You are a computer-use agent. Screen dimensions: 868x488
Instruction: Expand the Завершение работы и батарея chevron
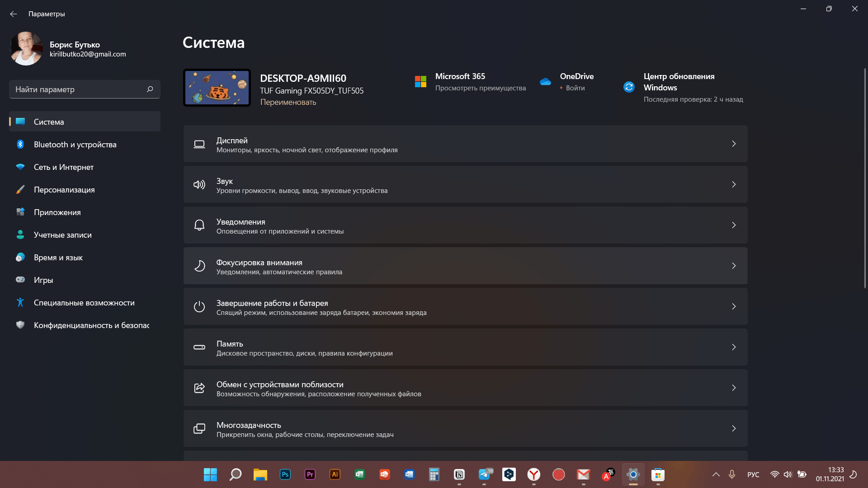click(734, 306)
